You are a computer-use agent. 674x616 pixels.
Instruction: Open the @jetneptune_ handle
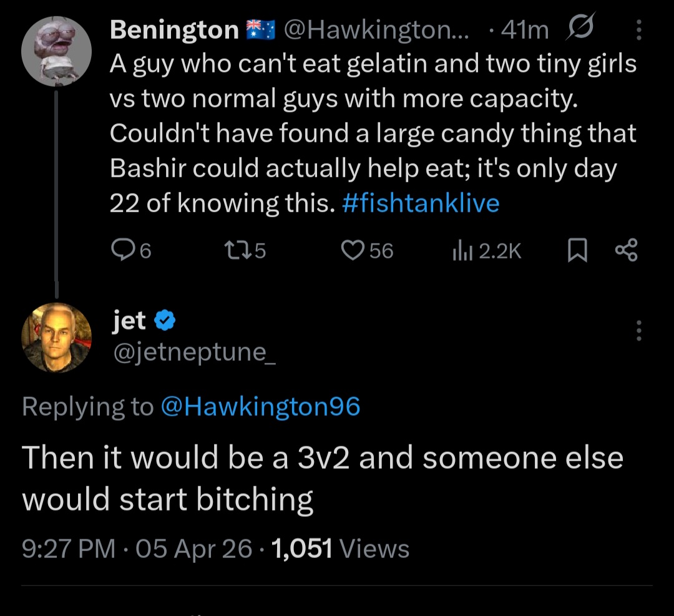[193, 353]
